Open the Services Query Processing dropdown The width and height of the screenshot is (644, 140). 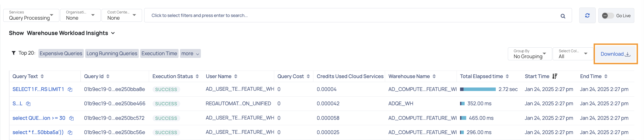pyautogui.click(x=31, y=15)
